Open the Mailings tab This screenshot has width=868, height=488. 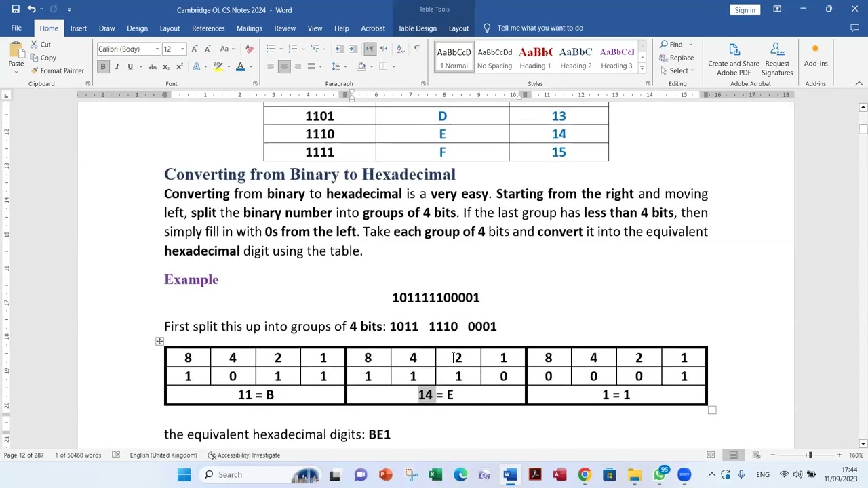coord(249,28)
